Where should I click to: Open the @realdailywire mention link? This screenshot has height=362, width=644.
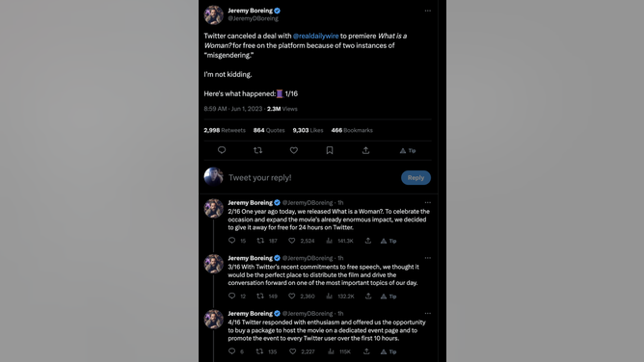[x=316, y=36]
